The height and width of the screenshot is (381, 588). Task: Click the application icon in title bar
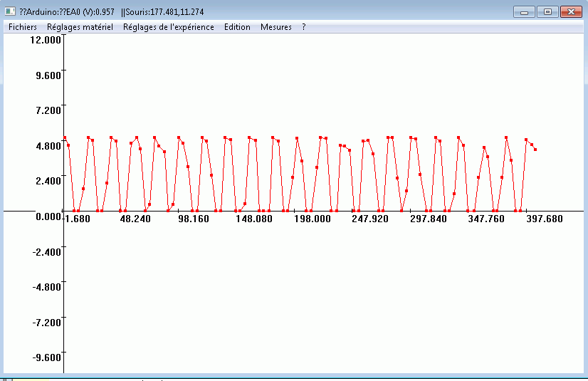pos(10,11)
